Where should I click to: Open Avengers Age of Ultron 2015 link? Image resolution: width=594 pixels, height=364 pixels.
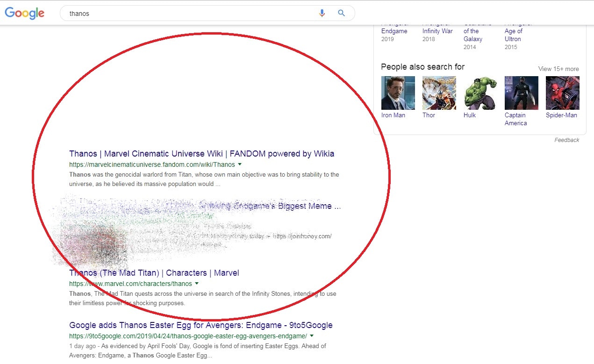[x=513, y=35]
